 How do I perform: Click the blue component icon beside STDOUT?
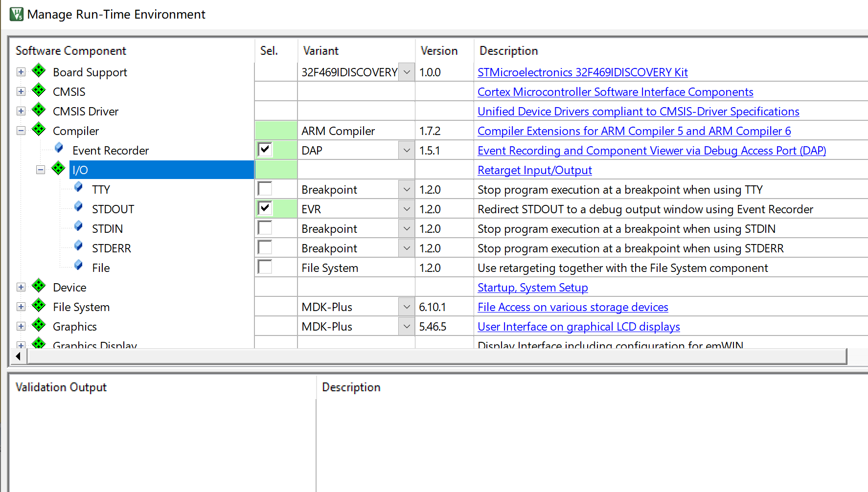point(78,206)
